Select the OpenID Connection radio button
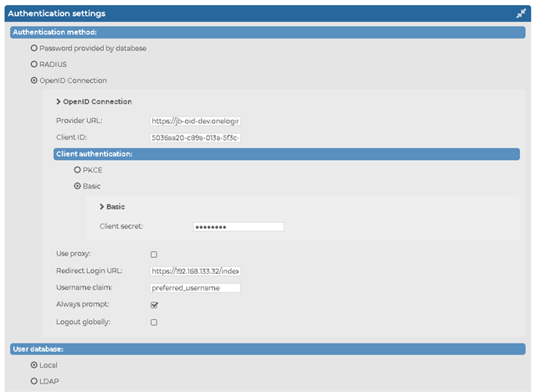The width and height of the screenshot is (536, 392). (x=33, y=80)
